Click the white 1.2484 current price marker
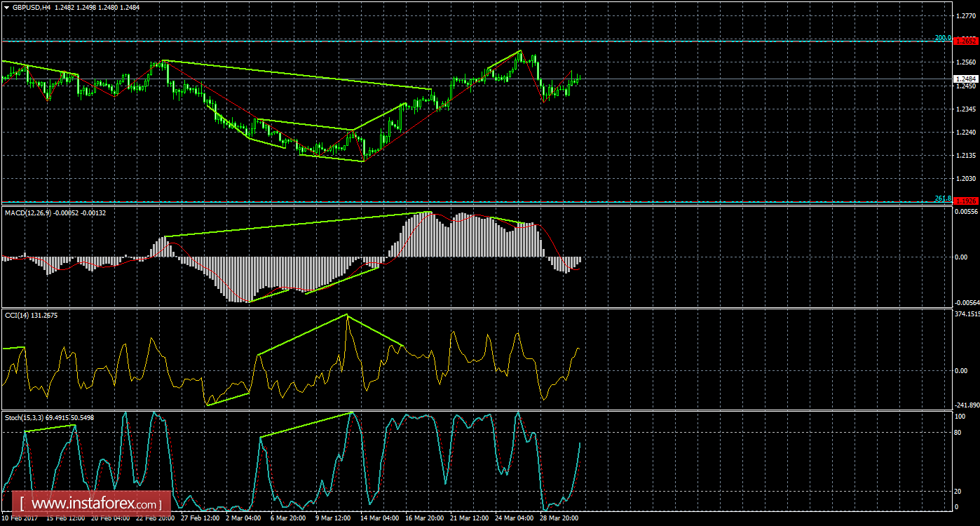Screen dimensions: 980x526 [965, 79]
